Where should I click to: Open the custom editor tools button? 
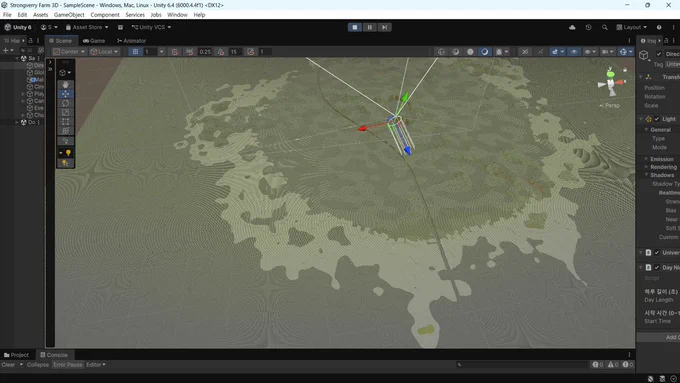65,141
